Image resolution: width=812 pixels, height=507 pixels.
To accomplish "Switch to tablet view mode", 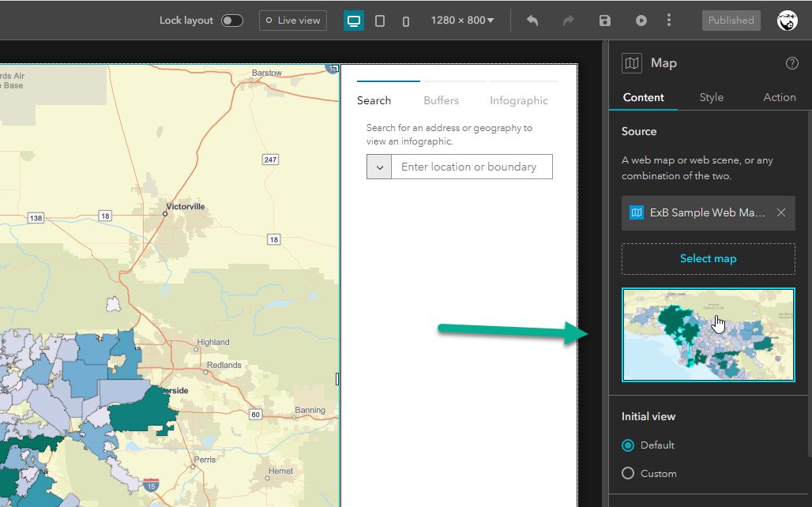I will (380, 21).
